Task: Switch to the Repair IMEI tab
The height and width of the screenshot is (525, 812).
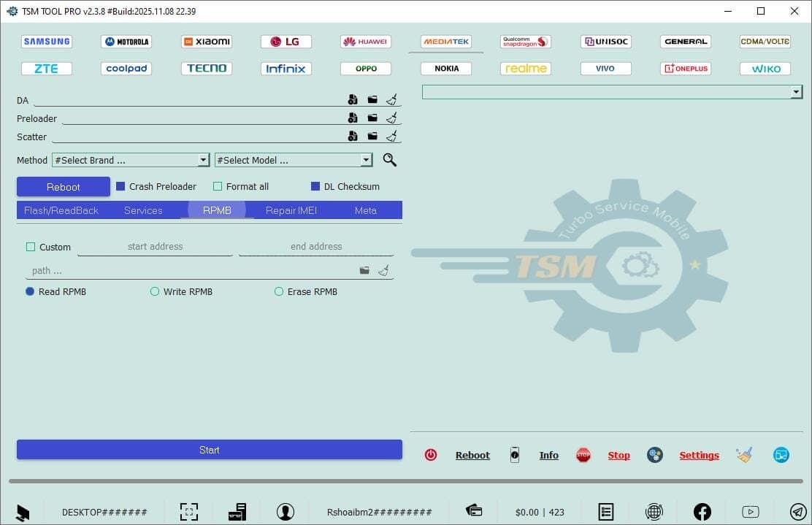Action: point(291,210)
